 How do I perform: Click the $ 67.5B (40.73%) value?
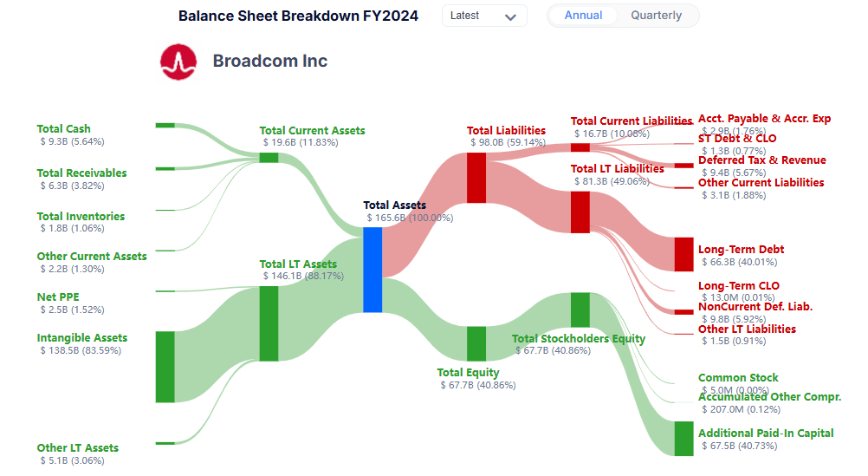[740, 446]
